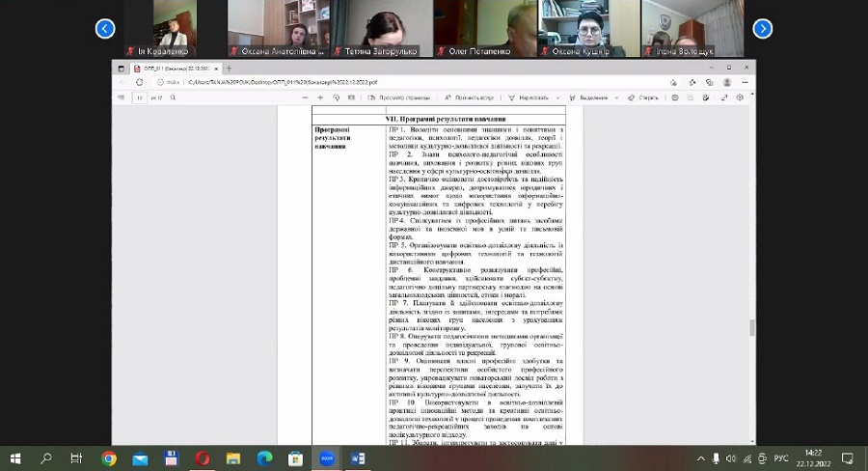Toggle the PDF contents sidebar button
Viewport: 868px width, 471px height.
pos(122,97)
